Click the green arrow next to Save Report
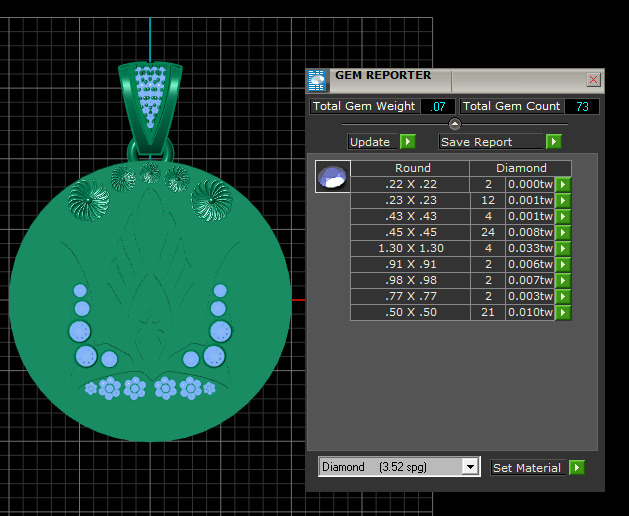629x516 pixels. 554,142
